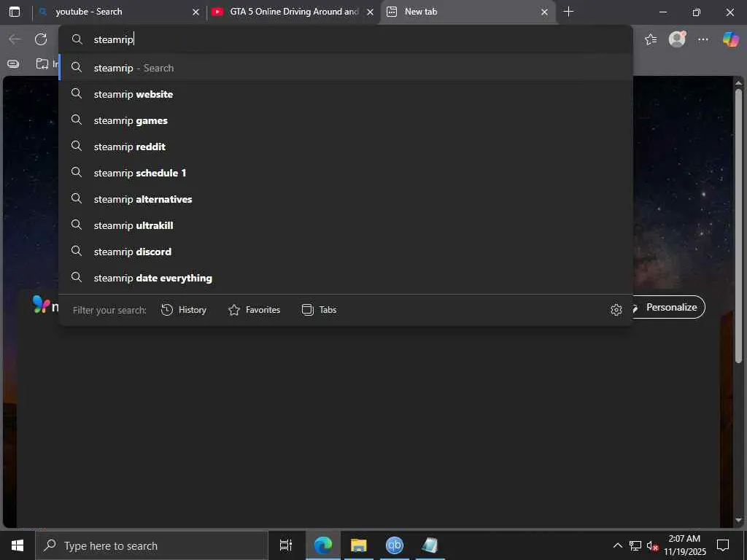The width and height of the screenshot is (747, 560).
Task: Select 'steamrip games' suggestion
Action: tap(345, 120)
